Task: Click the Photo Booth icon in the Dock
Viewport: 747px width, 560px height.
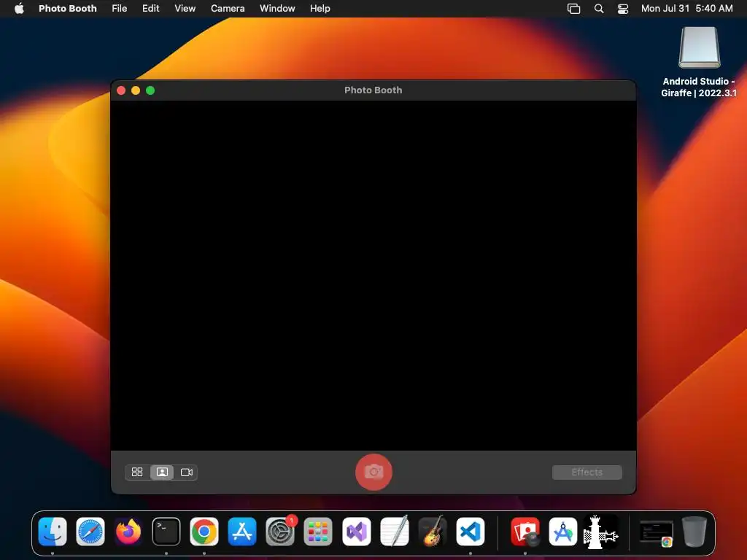Action: point(525,531)
